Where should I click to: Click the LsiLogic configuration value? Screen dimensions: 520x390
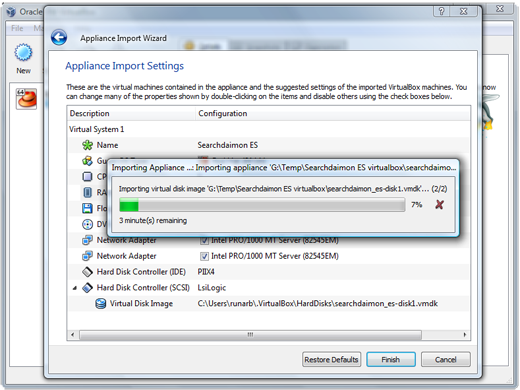click(x=212, y=288)
